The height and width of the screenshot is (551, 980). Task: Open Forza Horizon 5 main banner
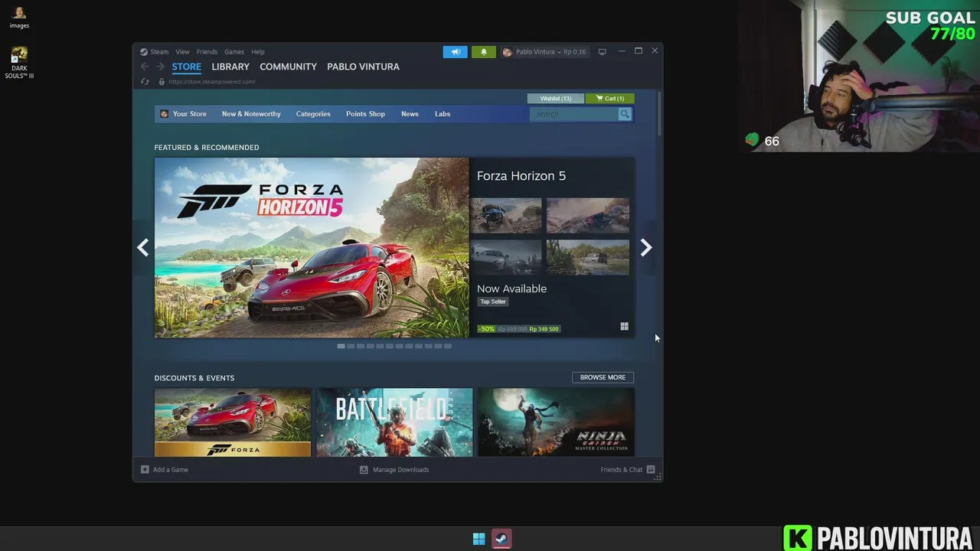(x=312, y=247)
